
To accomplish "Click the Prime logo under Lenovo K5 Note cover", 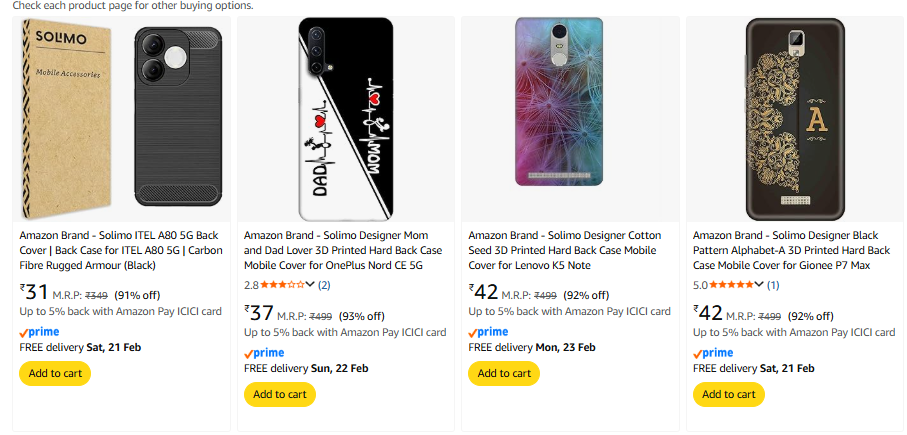I will (488, 331).
